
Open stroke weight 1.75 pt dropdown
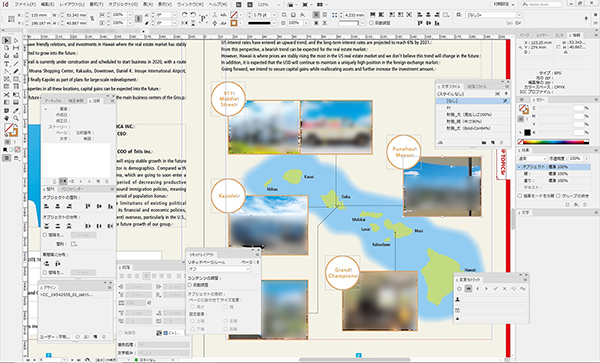[274, 15]
